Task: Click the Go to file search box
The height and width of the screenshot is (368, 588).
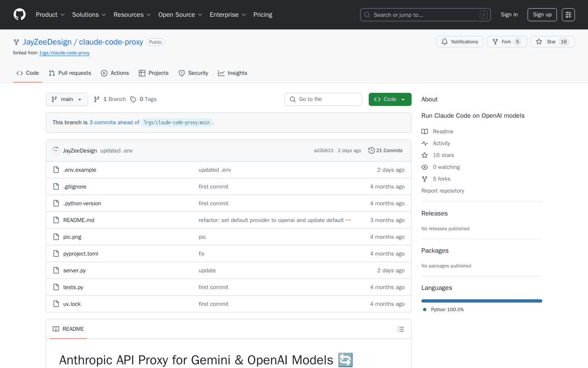Action: pos(323,99)
